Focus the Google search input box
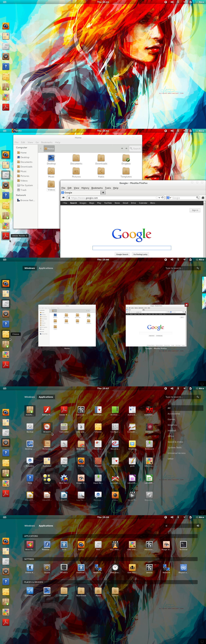This screenshot has width=206, height=644. [132, 248]
